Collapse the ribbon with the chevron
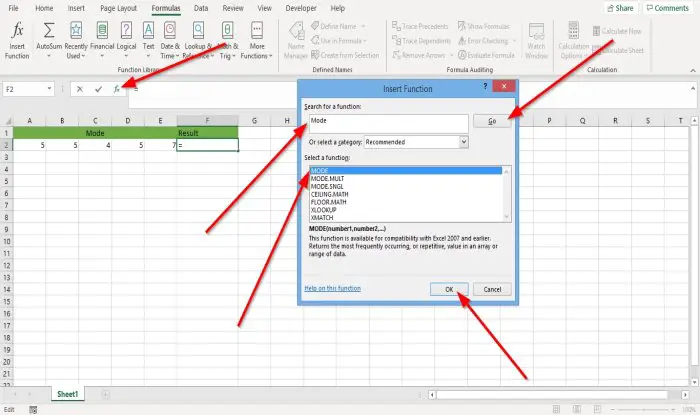This screenshot has width=700, height=415. click(x=693, y=71)
